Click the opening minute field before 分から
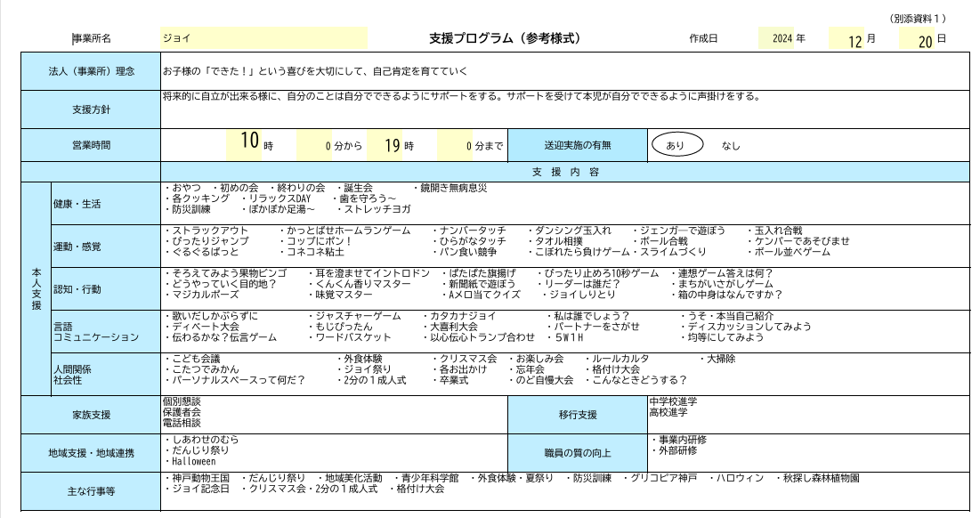 (314, 144)
